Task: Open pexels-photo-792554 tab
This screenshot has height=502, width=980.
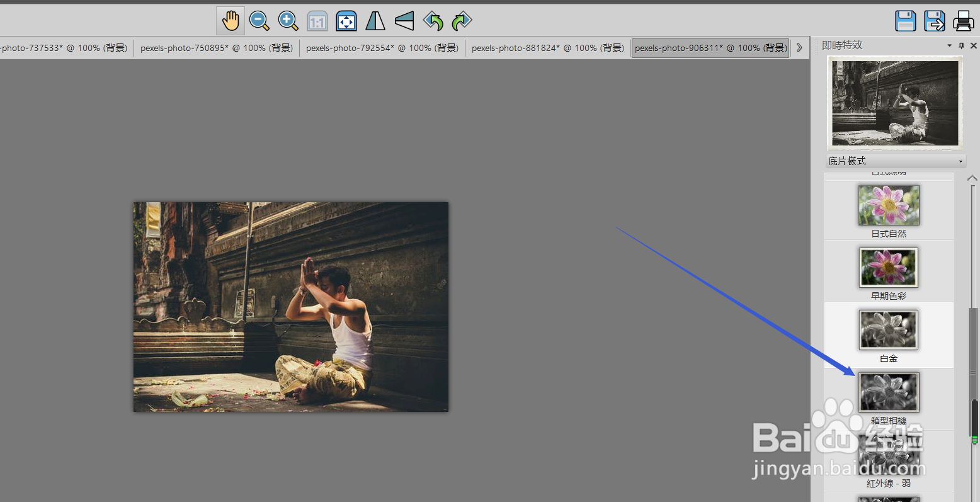Action: (x=382, y=48)
